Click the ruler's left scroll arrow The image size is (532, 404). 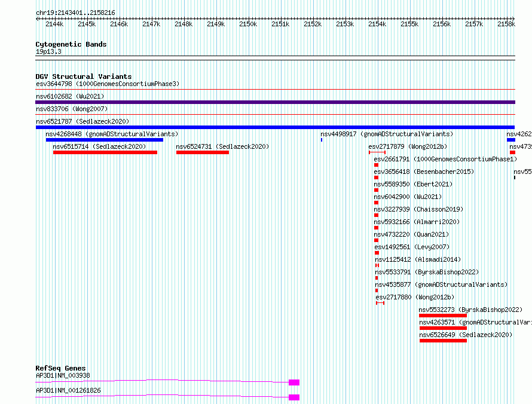pos(37,19)
